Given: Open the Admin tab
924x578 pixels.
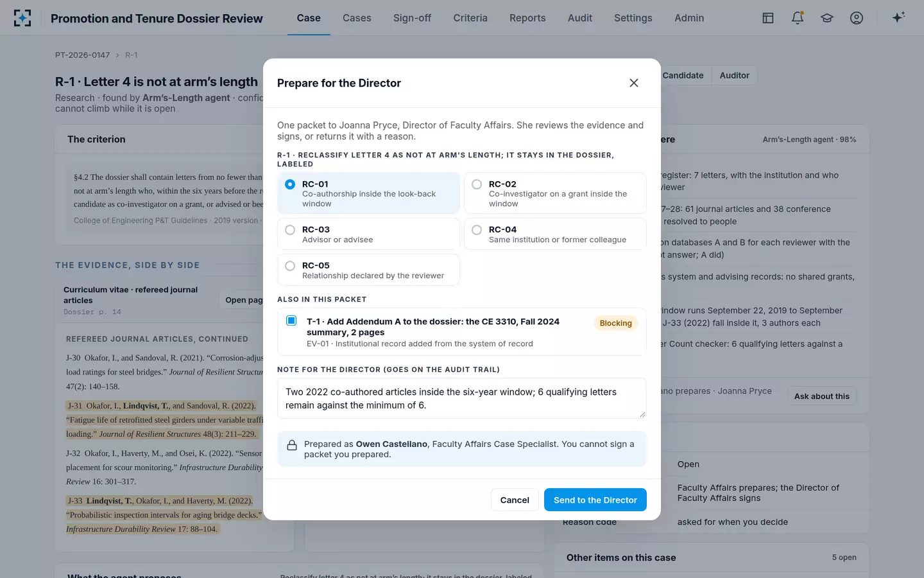Looking at the screenshot, I should (689, 18).
